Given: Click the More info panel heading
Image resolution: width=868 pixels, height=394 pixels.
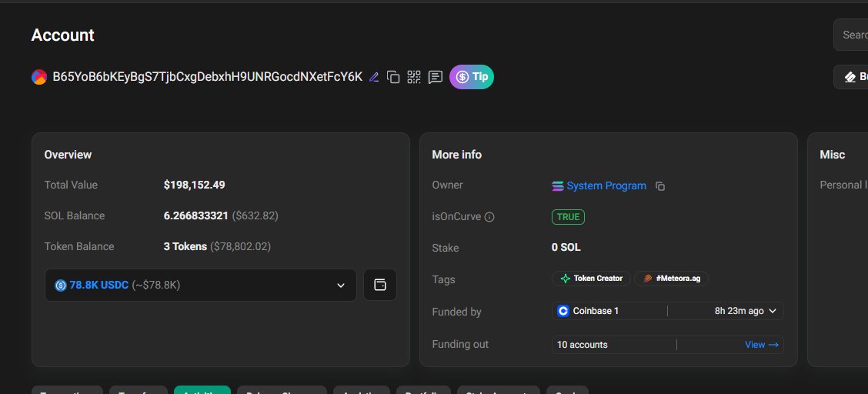Looking at the screenshot, I should pos(456,155).
